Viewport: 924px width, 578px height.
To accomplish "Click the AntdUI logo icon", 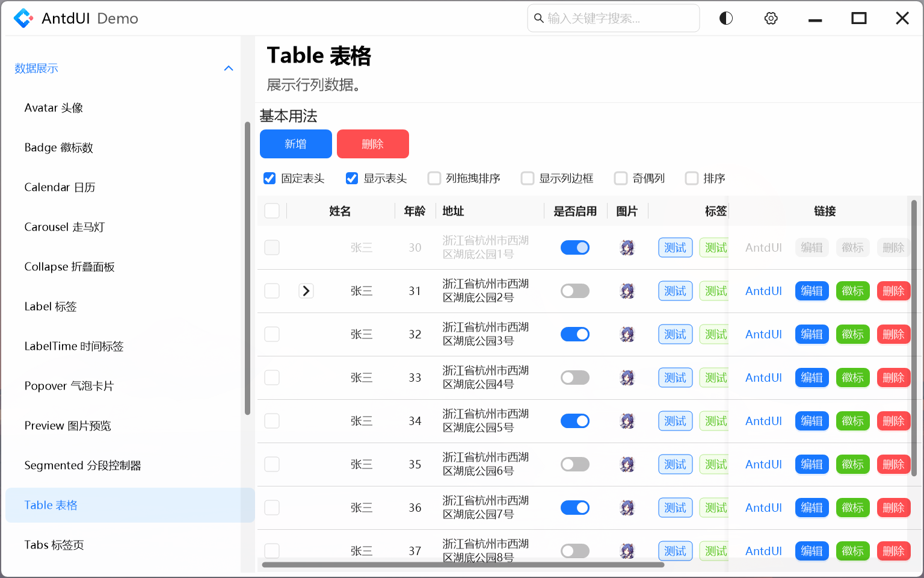I will click(23, 18).
